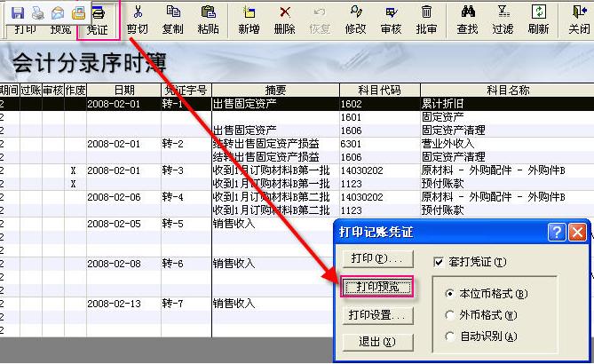Click the void X mark on 转-3 row
The width and height of the screenshot is (594, 364).
click(74, 170)
